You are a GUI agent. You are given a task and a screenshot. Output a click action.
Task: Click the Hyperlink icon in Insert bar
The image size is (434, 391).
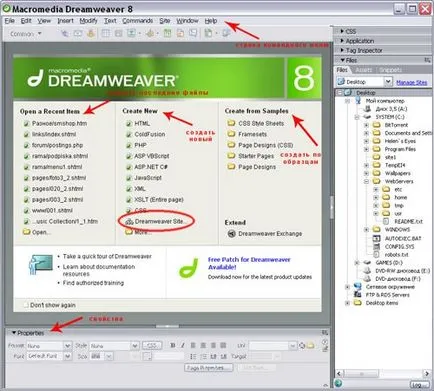click(x=65, y=33)
